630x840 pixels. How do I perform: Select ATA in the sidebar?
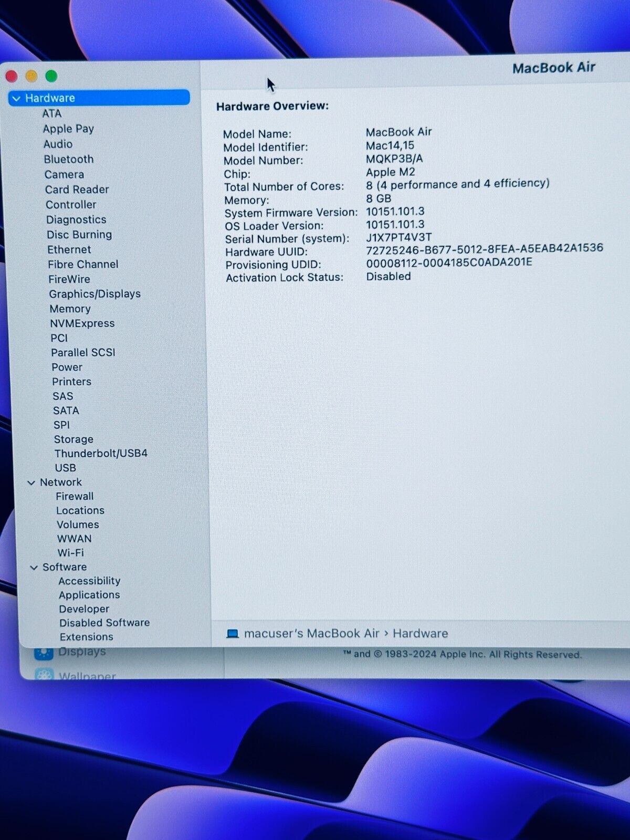point(52,113)
